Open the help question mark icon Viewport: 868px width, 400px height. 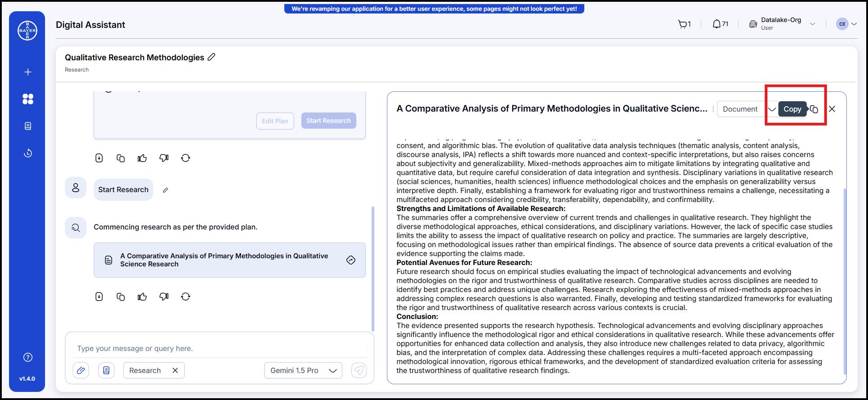(28, 357)
